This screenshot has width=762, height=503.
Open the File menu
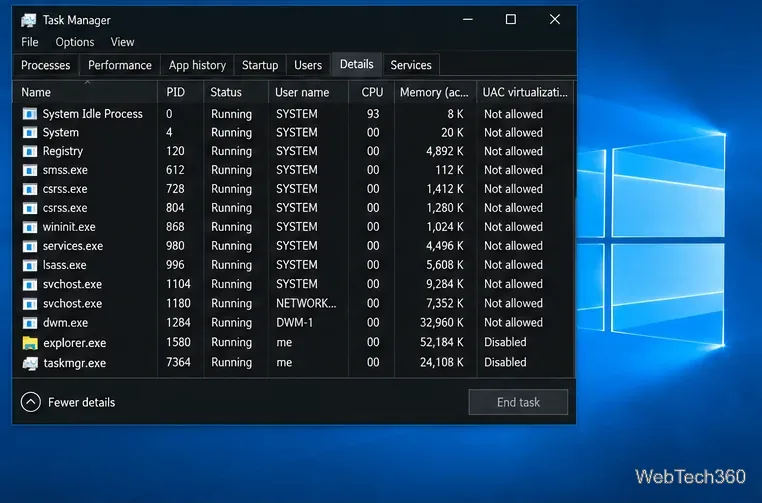coord(30,42)
